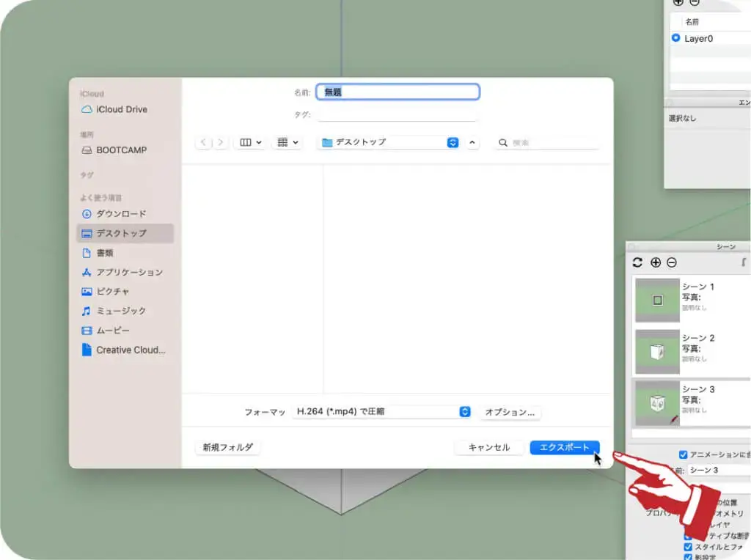This screenshot has width=751, height=560.
Task: Expand the folder path chevron button
Action: 471,141
